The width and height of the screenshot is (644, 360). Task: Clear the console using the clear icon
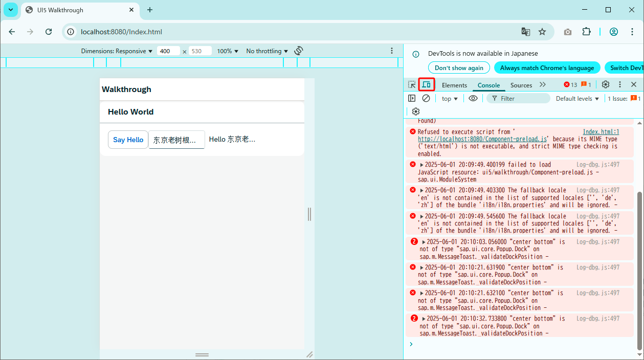[x=426, y=98]
